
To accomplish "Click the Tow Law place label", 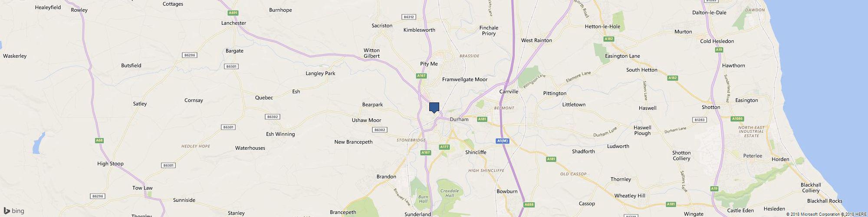I will [142, 188].
